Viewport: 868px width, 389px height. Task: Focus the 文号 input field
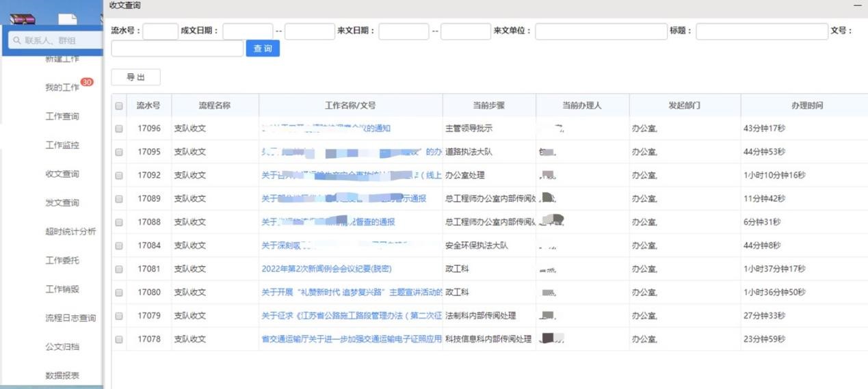coord(177,49)
